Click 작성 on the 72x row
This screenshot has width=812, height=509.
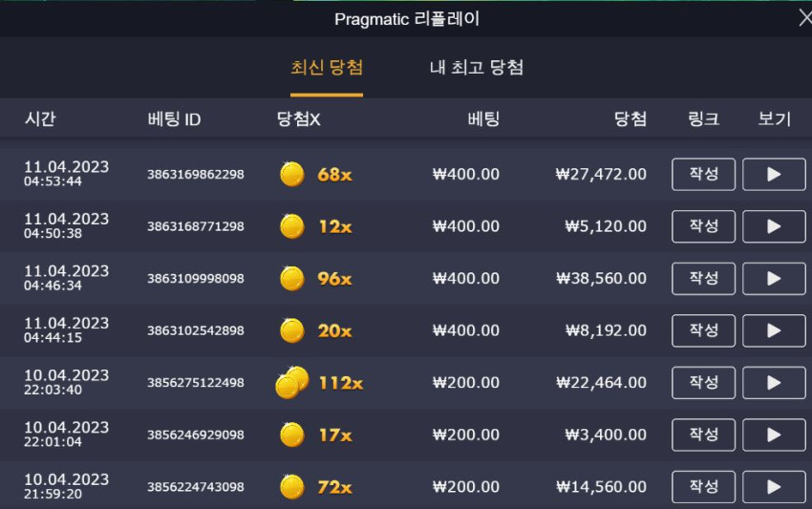click(x=703, y=487)
